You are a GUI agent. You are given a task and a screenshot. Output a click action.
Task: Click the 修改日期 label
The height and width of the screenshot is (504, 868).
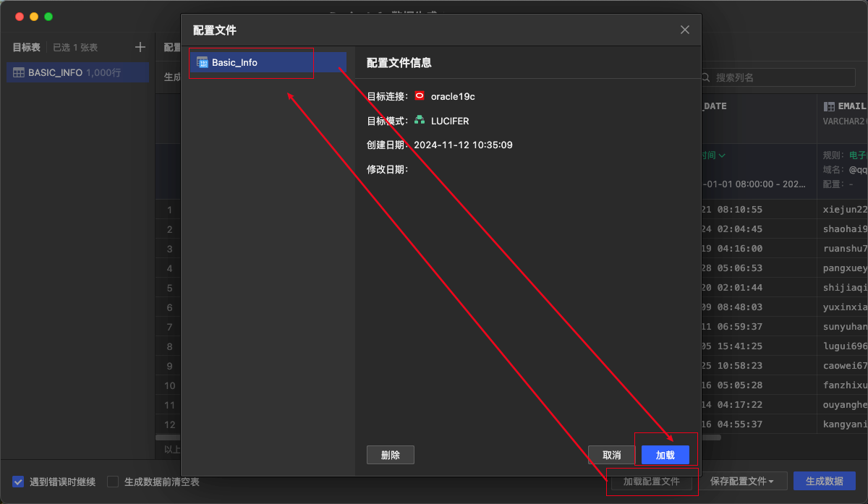(x=387, y=169)
